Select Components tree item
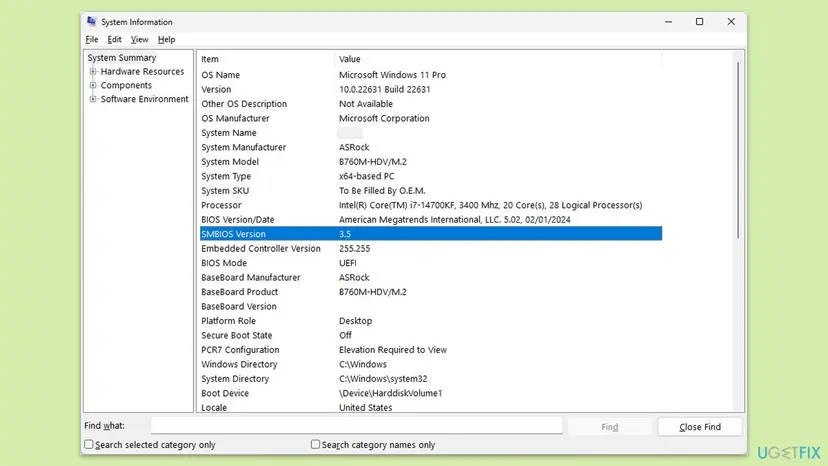The width and height of the screenshot is (828, 466). click(126, 85)
